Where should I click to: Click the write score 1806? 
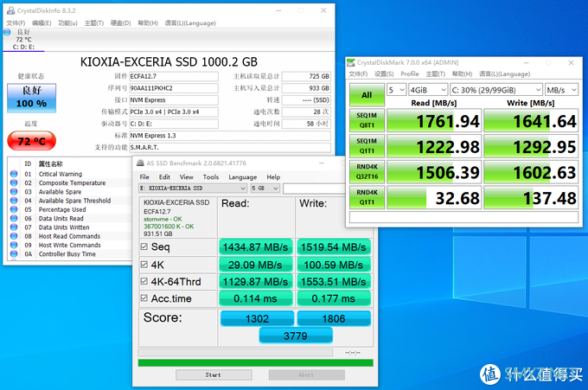click(x=334, y=318)
